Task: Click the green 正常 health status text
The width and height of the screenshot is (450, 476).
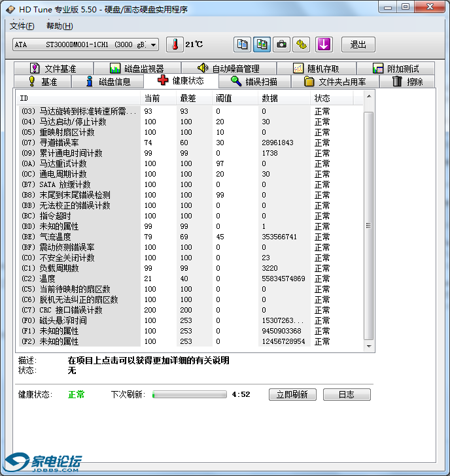Action: tap(77, 394)
